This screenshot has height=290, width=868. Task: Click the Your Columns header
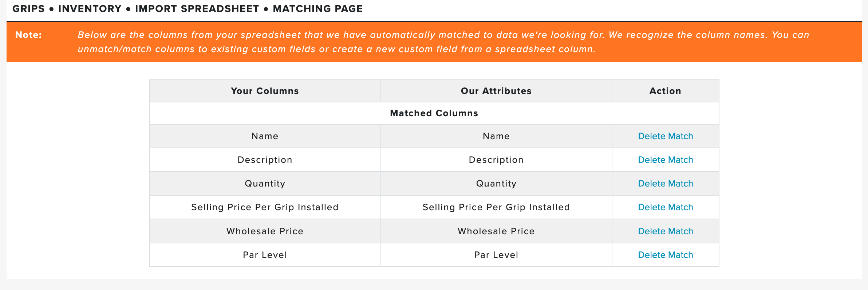tap(265, 91)
